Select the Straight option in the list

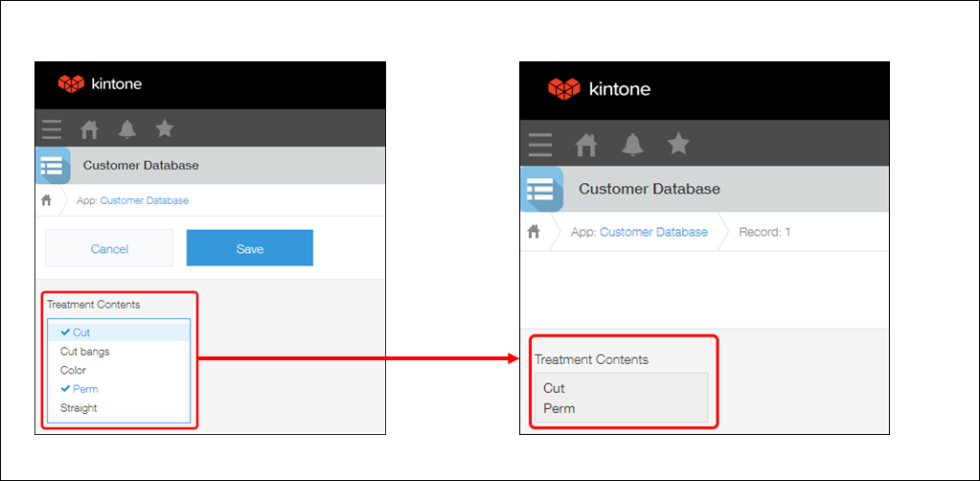click(79, 408)
